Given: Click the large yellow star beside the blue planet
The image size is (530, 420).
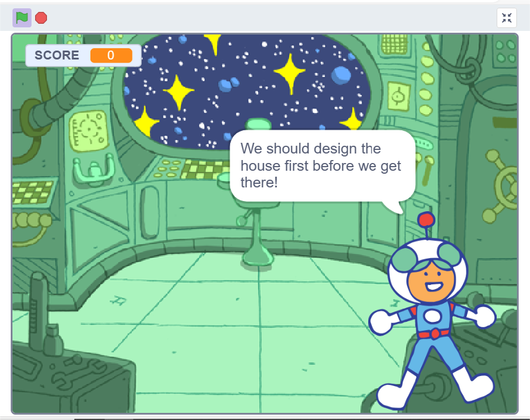Looking at the screenshot, I should [x=289, y=73].
